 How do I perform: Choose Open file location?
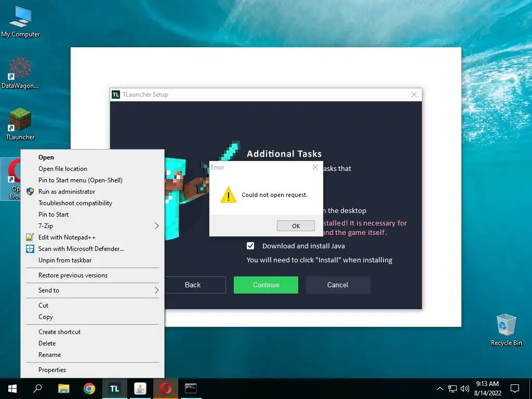(92, 169)
